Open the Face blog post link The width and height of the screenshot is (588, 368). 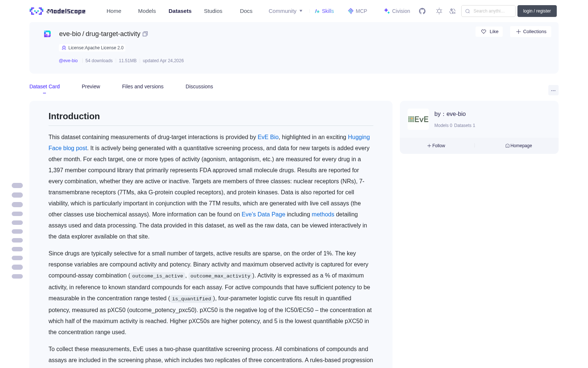click(x=68, y=148)
